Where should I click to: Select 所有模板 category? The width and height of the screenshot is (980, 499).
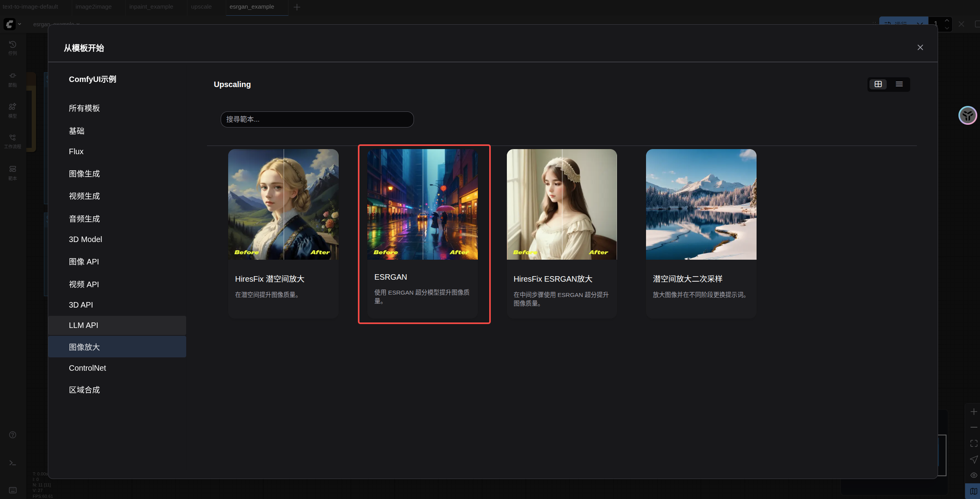(117, 108)
